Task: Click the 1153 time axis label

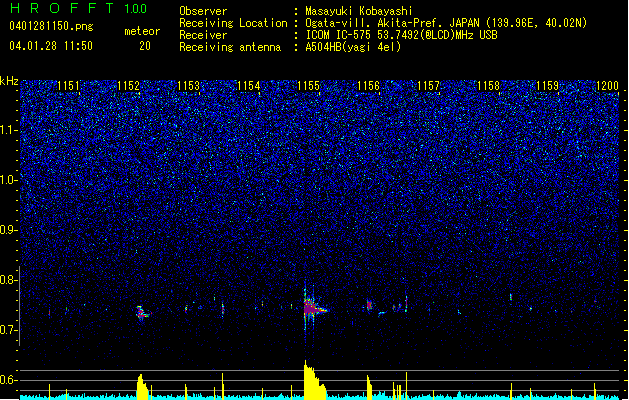Action: 188,86
